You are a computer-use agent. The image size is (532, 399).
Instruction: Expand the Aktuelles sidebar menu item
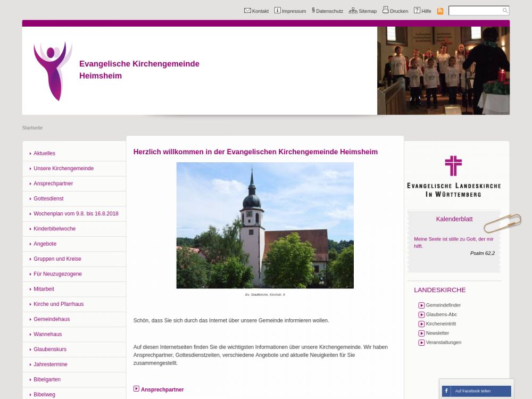click(x=44, y=153)
